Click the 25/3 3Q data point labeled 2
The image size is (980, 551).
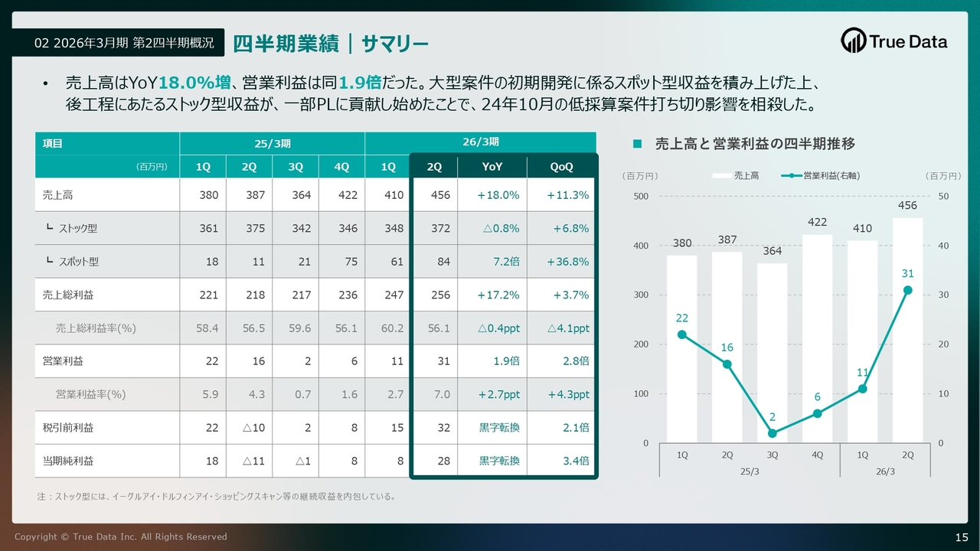772,433
